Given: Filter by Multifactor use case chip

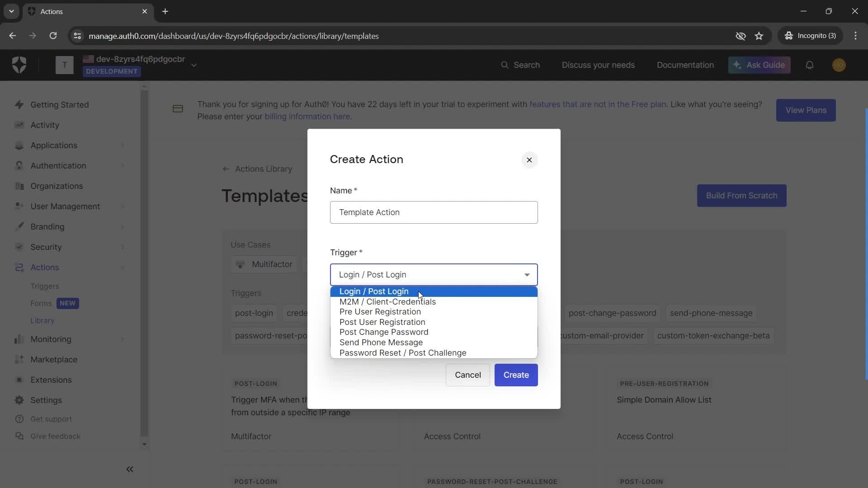Looking at the screenshot, I should pos(264,264).
